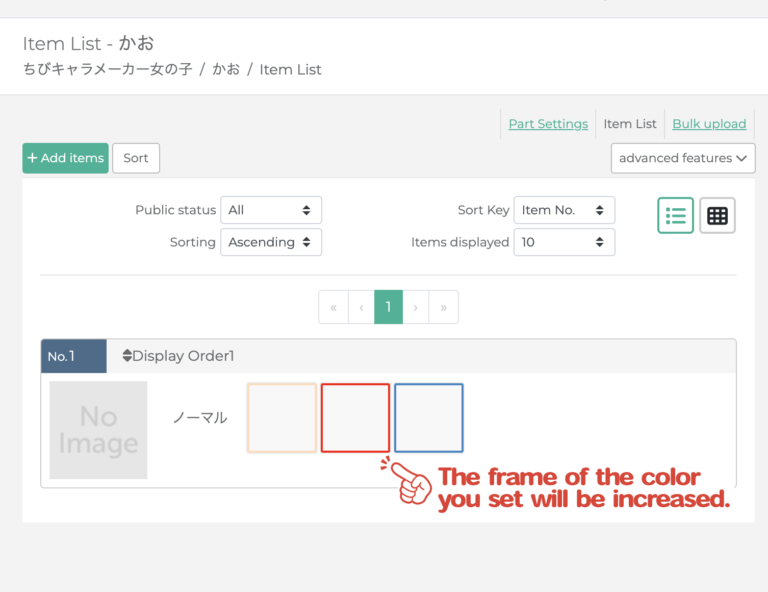Click the No Image thumbnail
The height and width of the screenshot is (592, 768).
pyautogui.click(x=98, y=430)
